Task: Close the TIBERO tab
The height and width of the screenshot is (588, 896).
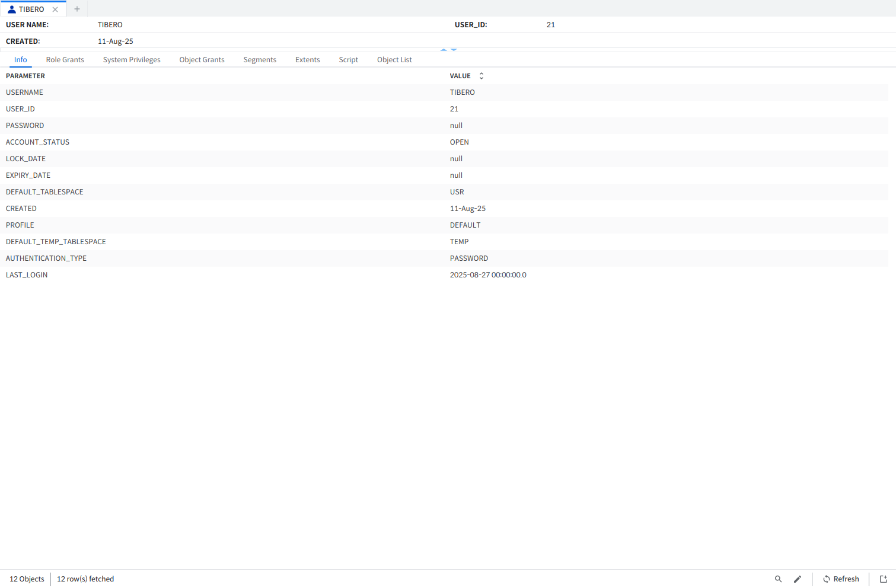Action: click(55, 9)
